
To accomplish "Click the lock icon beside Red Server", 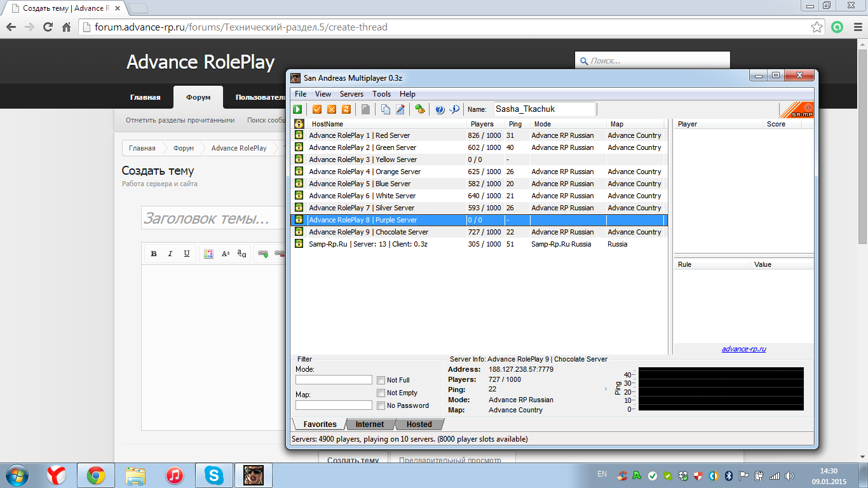I will point(299,135).
